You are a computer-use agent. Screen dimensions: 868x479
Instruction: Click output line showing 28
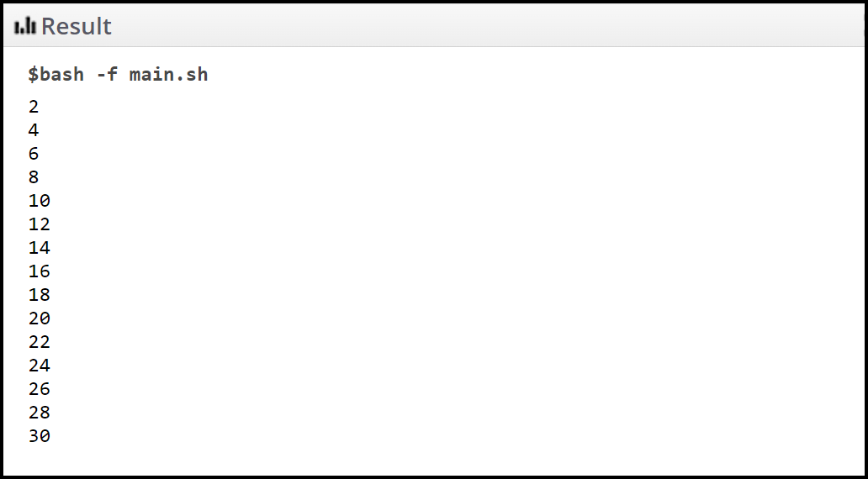click(x=40, y=412)
